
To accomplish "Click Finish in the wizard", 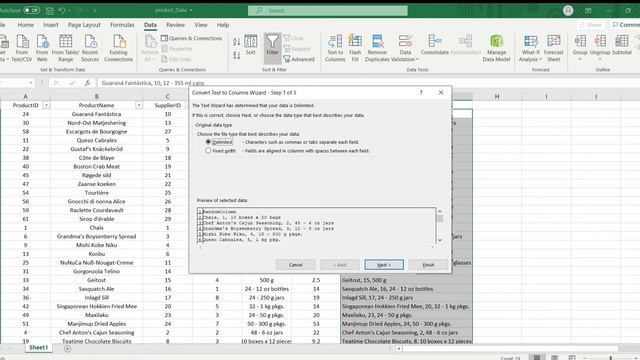I will (428, 264).
